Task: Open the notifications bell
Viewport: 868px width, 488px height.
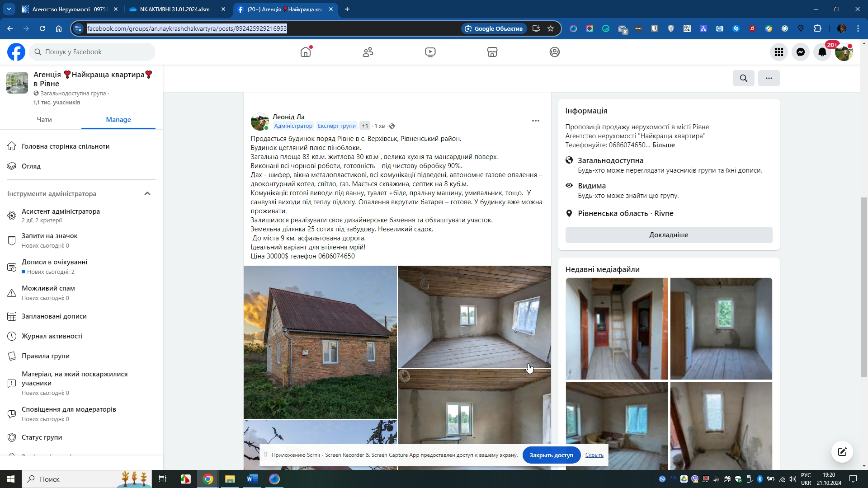Action: [822, 52]
